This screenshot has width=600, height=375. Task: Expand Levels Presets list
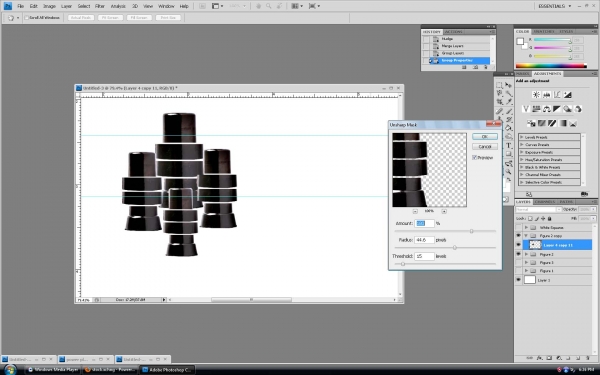coord(522,137)
